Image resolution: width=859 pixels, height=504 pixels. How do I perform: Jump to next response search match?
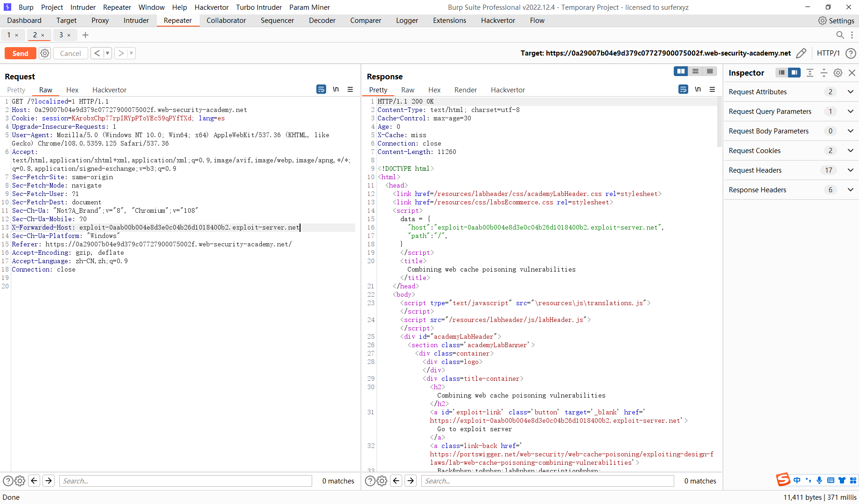tap(411, 481)
